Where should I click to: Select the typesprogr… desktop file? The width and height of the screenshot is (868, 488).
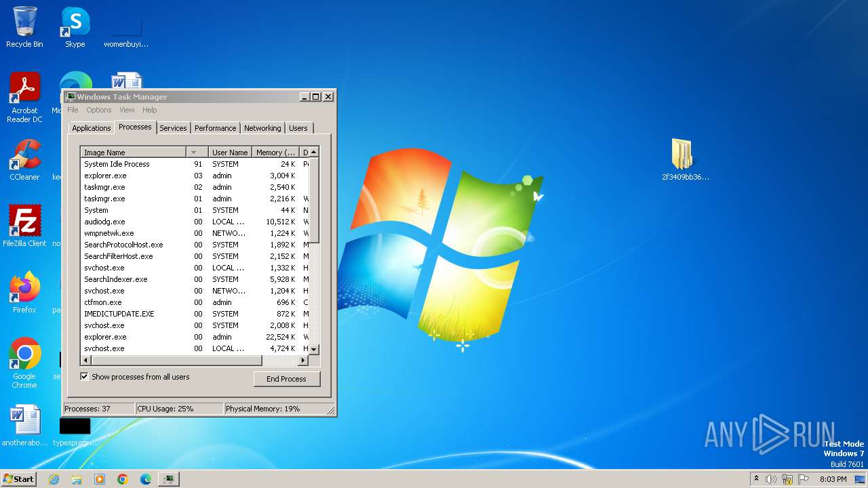(75, 431)
